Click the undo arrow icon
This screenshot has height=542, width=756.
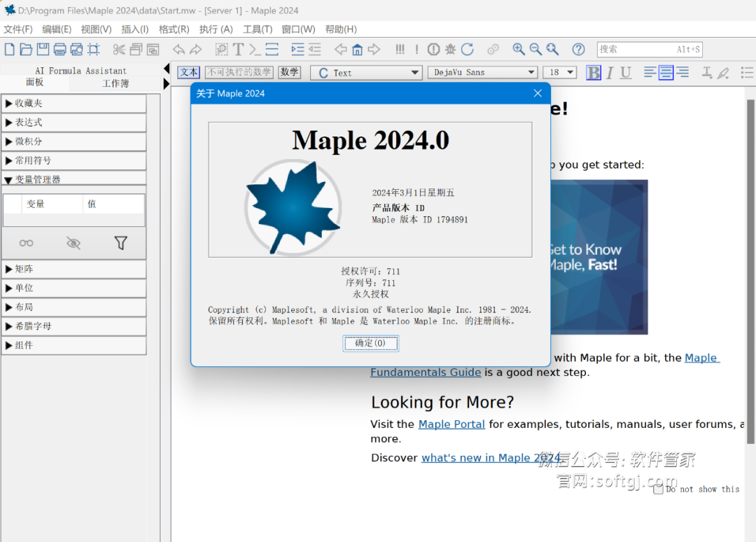coord(179,49)
